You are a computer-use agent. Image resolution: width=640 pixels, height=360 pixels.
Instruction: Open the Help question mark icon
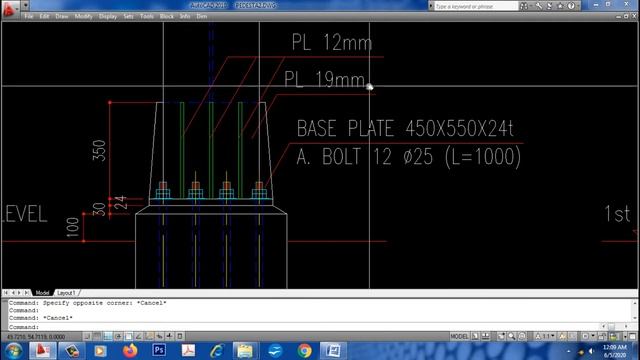click(571, 6)
